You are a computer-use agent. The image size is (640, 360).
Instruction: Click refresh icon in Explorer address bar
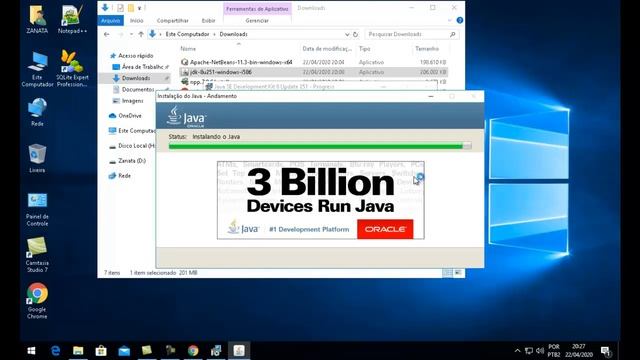(x=356, y=34)
